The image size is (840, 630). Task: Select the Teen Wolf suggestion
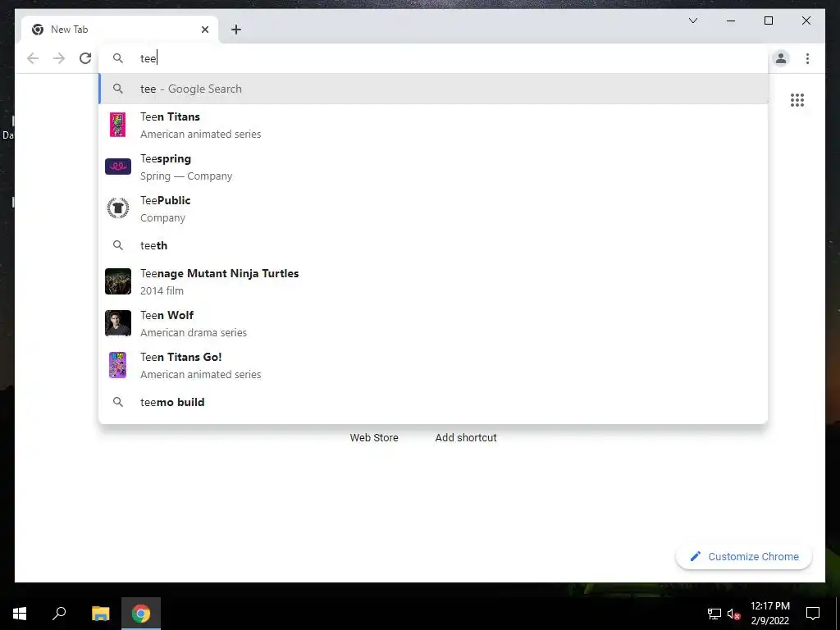click(x=433, y=323)
